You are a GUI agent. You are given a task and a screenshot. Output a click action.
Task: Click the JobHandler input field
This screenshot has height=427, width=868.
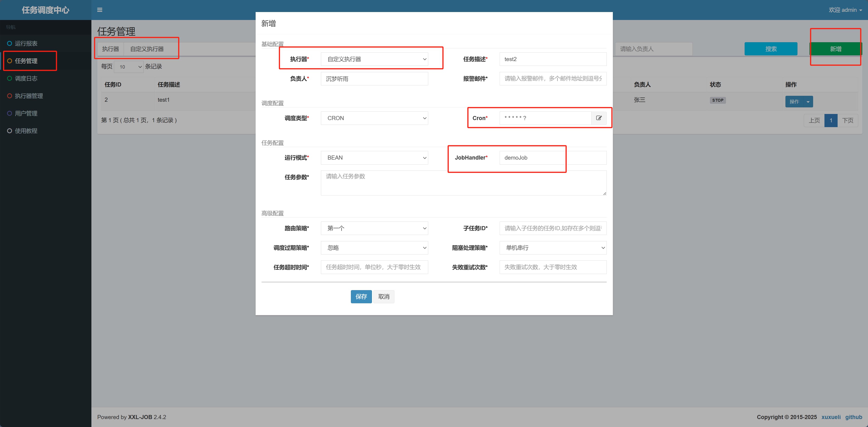(553, 158)
